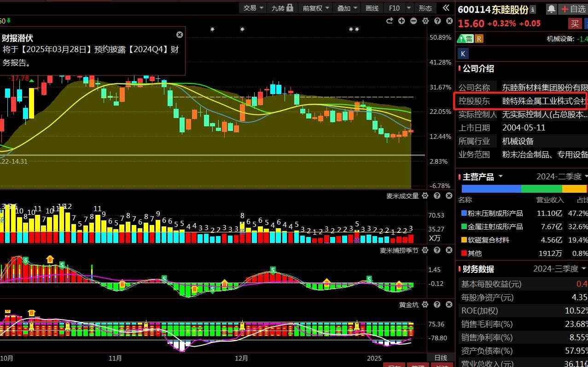
Task: Select the 画线 drawing tool menu
Action: (372, 8)
